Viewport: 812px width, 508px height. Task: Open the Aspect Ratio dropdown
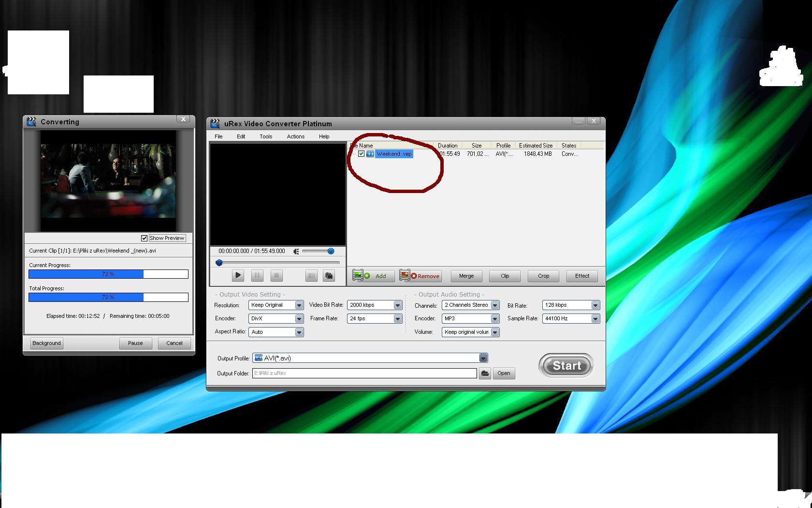299,332
